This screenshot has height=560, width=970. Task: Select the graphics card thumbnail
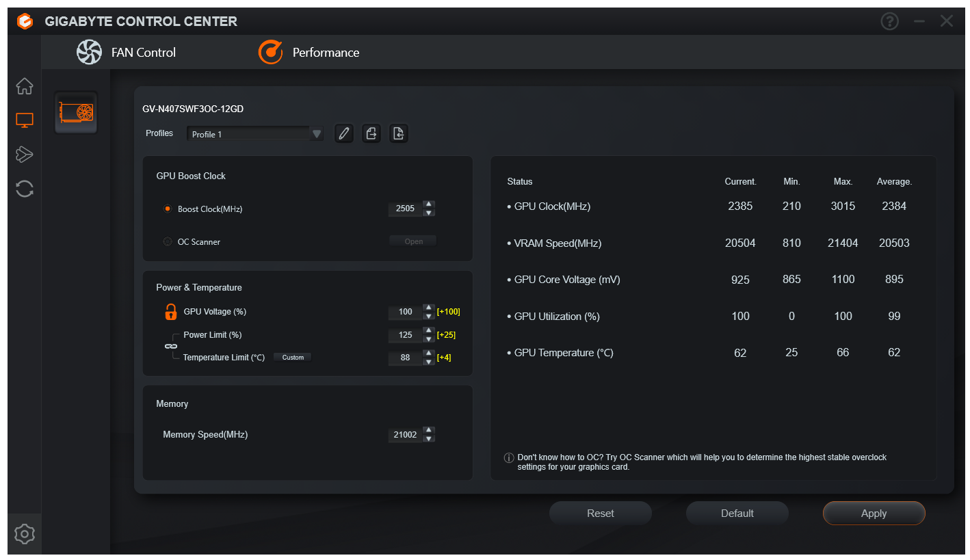point(76,113)
